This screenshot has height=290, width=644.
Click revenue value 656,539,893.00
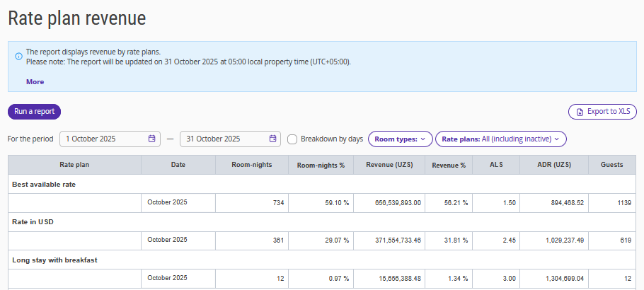click(x=398, y=202)
